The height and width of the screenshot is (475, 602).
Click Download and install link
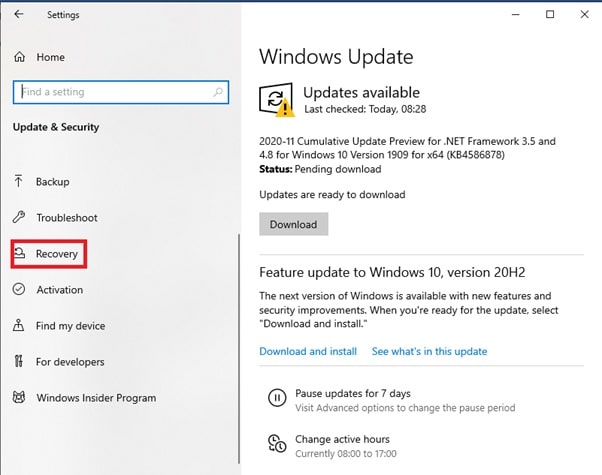click(308, 351)
